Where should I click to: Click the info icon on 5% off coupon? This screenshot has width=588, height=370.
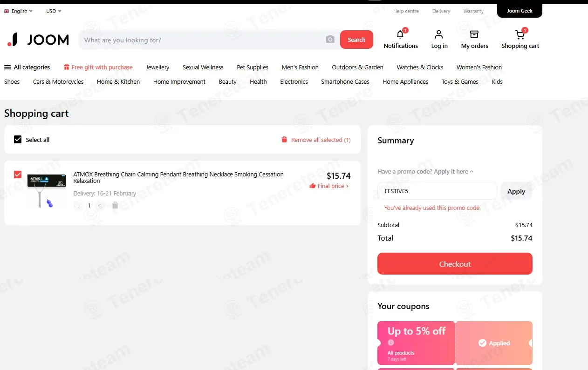(x=391, y=343)
